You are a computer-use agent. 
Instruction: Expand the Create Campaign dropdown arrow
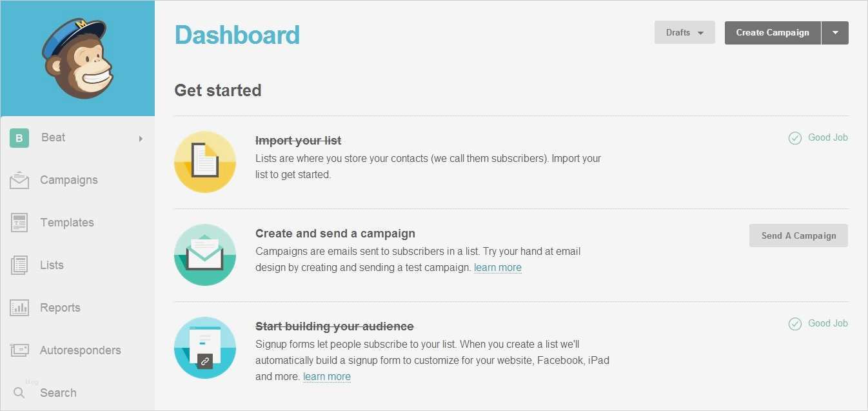pos(835,32)
